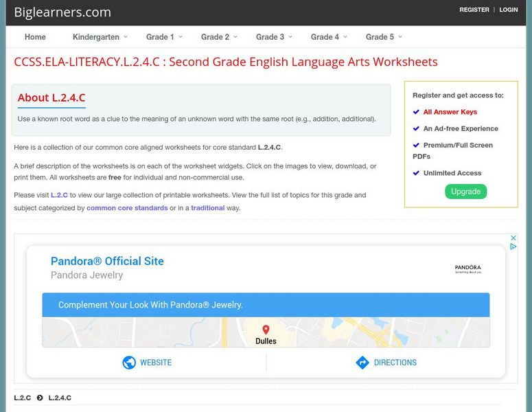Click the Biglearners.com site logo
Image resolution: width=532 pixels, height=412 pixels.
coord(62,12)
